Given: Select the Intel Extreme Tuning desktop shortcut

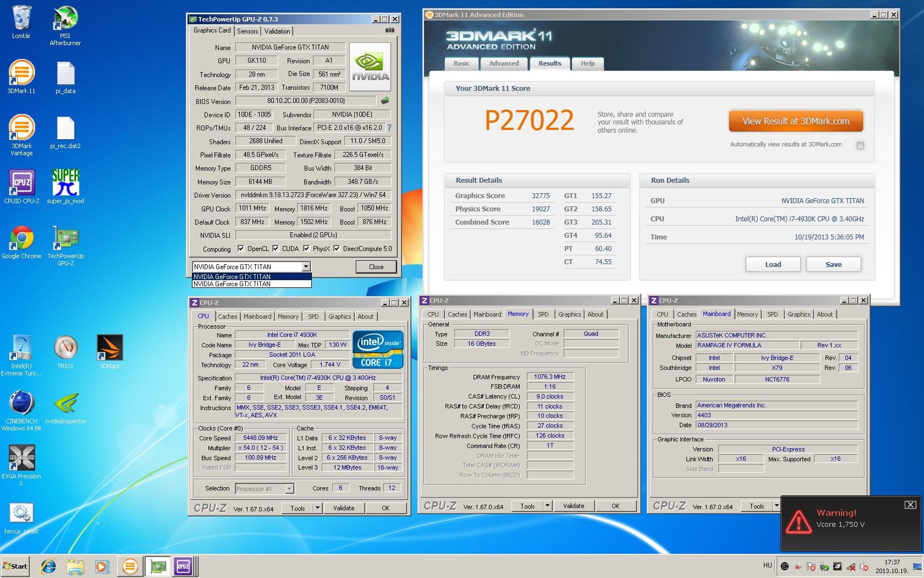Looking at the screenshot, I should tap(21, 356).
